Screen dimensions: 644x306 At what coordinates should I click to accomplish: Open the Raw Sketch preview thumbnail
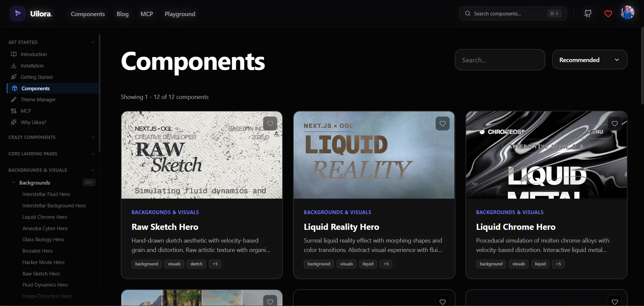coord(202,155)
